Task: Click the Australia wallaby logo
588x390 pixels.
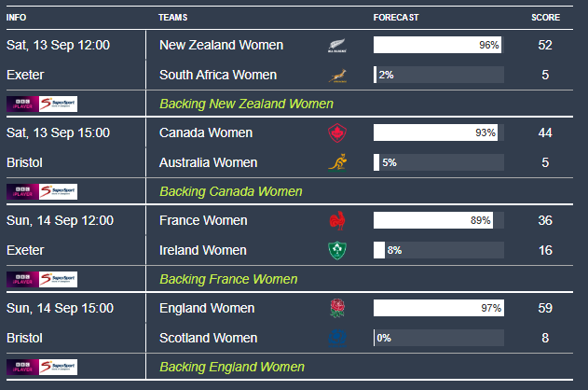Action: click(x=337, y=162)
